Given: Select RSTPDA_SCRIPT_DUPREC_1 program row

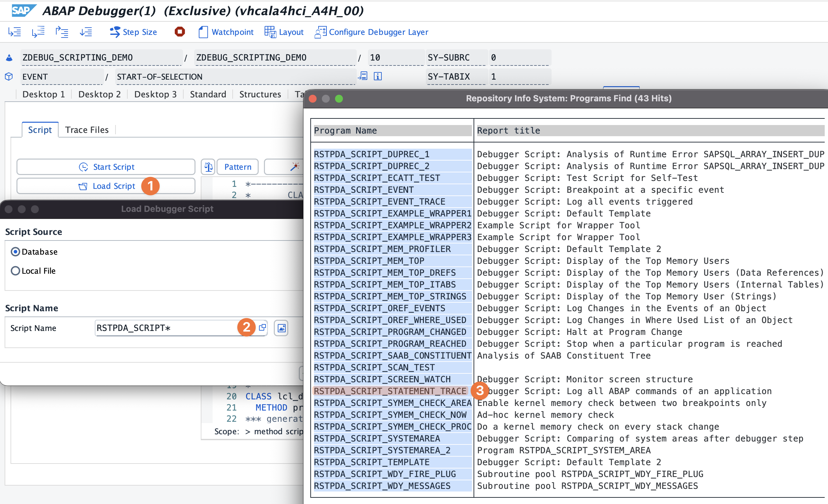Looking at the screenshot, I should click(x=393, y=155).
